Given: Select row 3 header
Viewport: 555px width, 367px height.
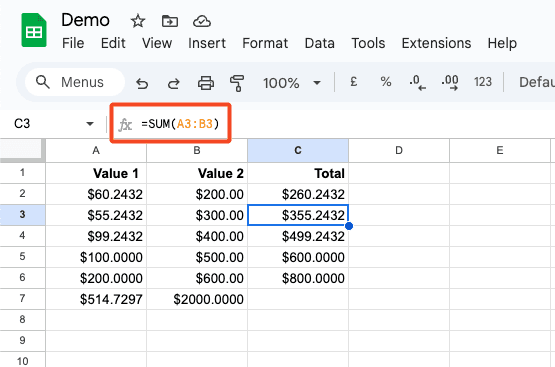Looking at the screenshot, I should (23, 214).
